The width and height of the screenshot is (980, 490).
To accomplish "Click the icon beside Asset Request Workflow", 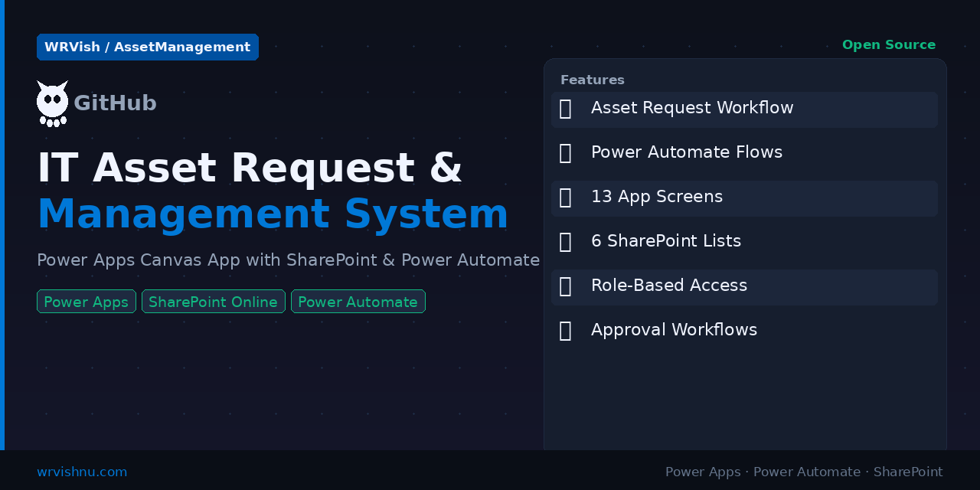I will (565, 109).
